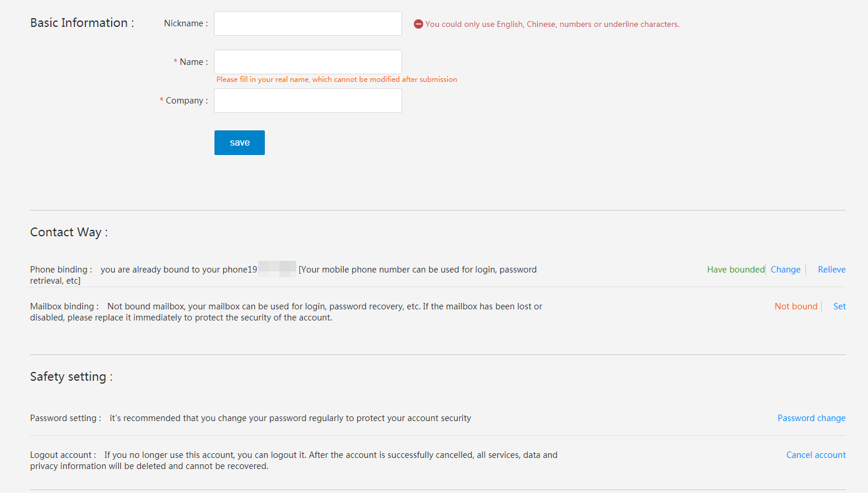Viewport: 868px width, 493px height.
Task: Click the Logout account description text
Action: point(294,460)
